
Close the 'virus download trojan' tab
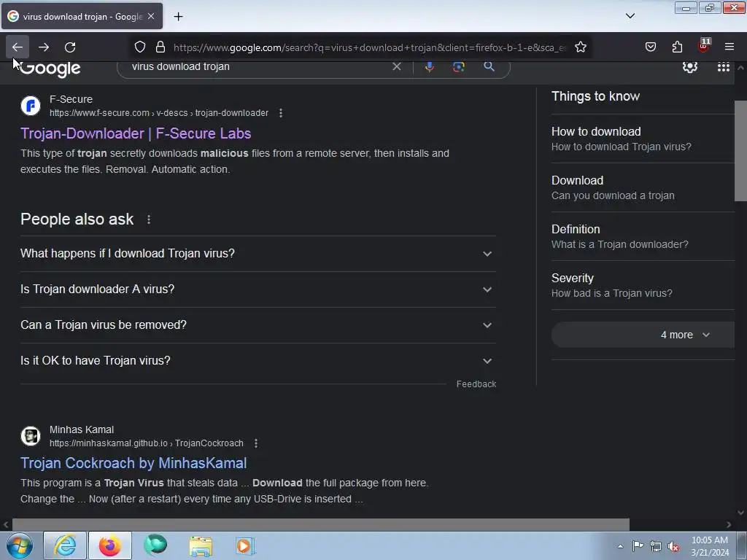point(151,16)
